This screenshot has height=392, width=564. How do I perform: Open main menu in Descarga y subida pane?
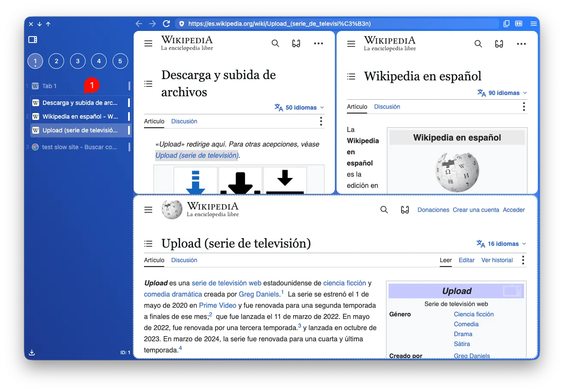[148, 43]
